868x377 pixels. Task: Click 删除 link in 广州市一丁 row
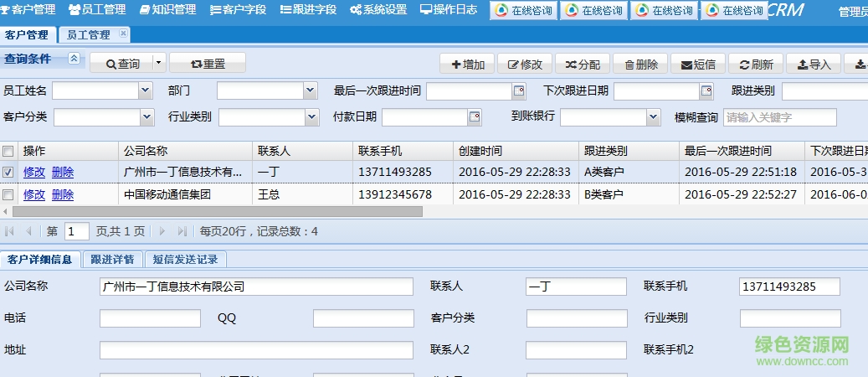pos(63,173)
